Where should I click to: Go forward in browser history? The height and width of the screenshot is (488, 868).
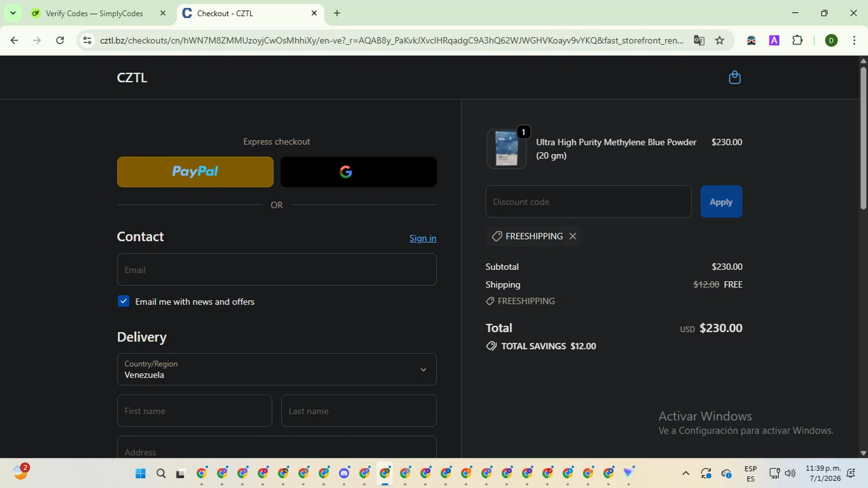[x=37, y=41]
